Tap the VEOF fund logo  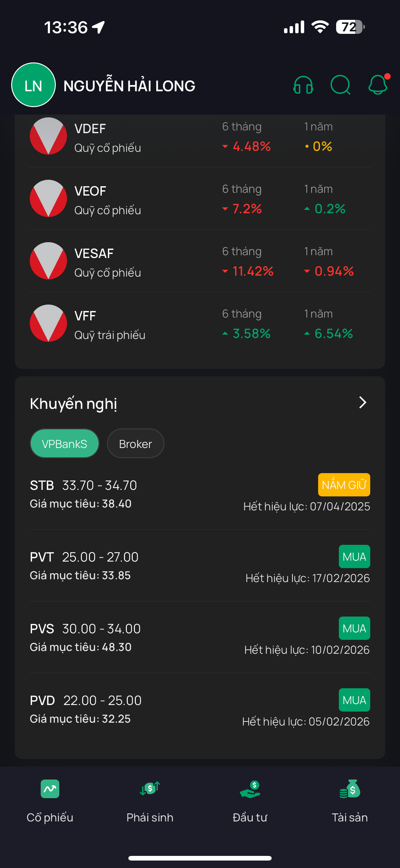[48, 198]
